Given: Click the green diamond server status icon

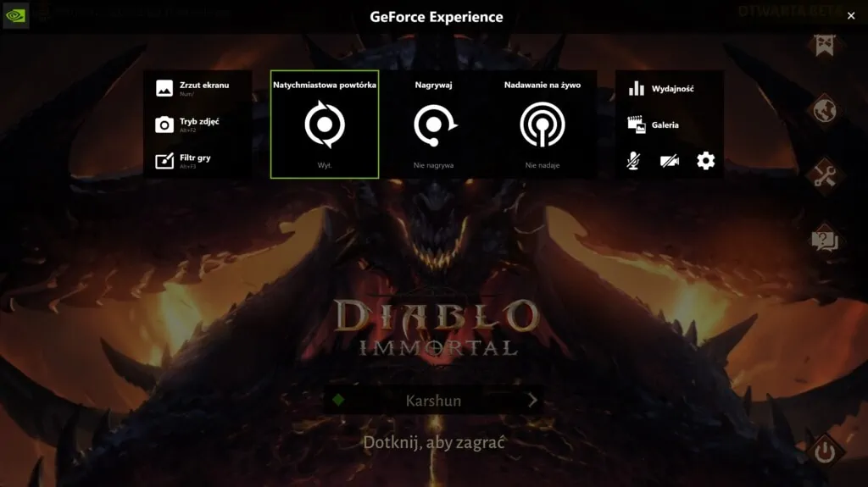Looking at the screenshot, I should [x=338, y=400].
